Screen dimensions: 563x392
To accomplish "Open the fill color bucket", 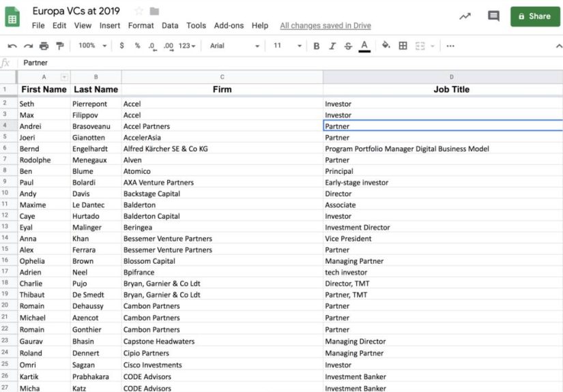I will tap(386, 45).
